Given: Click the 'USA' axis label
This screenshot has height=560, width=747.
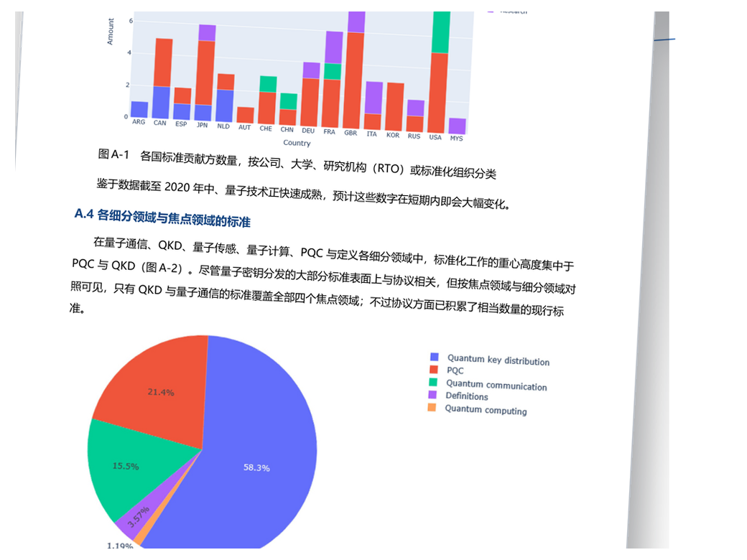Looking at the screenshot, I should click(435, 137).
